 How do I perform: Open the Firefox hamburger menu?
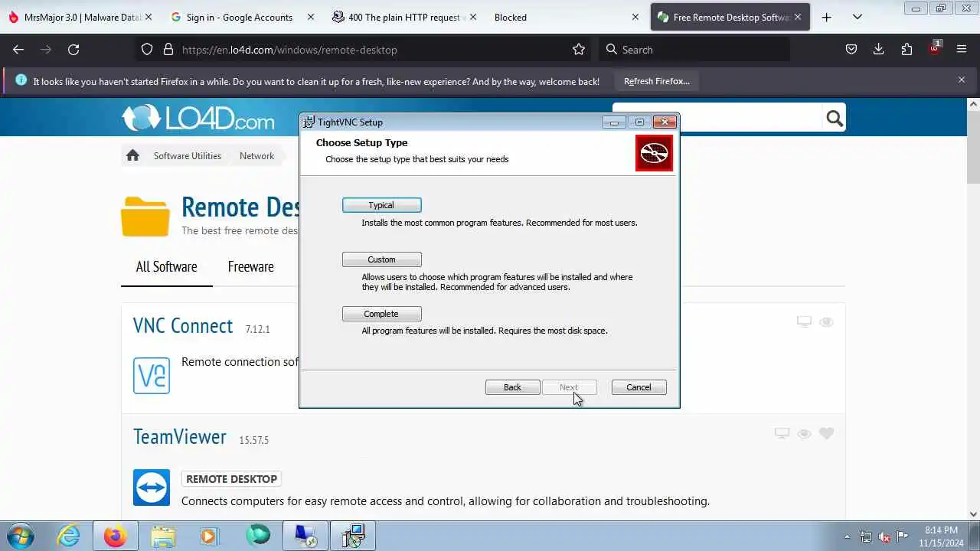[962, 49]
